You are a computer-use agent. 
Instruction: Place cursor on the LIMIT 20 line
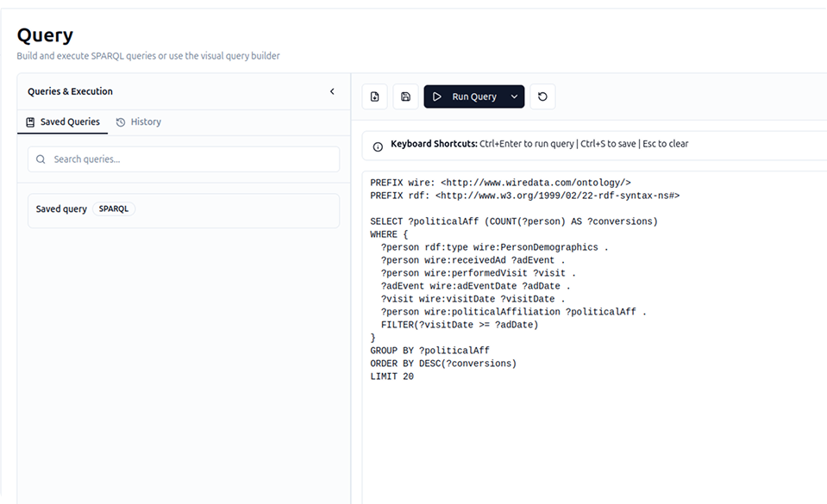tap(392, 376)
